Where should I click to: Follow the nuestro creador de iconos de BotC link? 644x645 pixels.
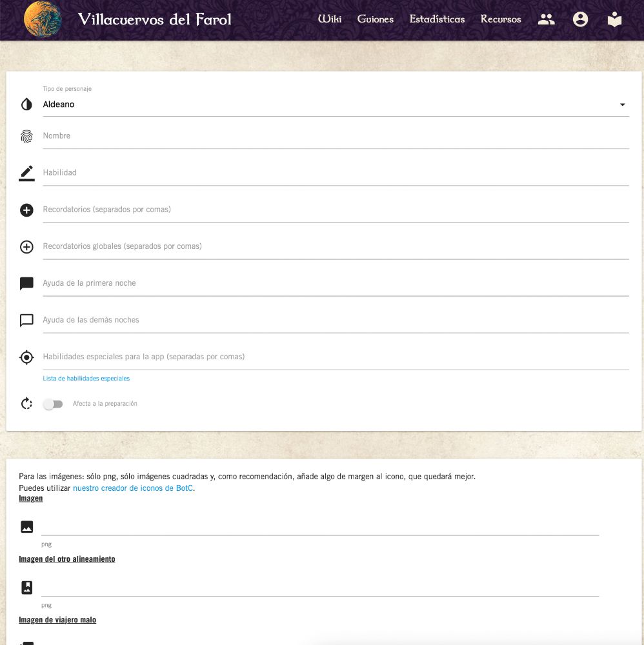pos(133,488)
